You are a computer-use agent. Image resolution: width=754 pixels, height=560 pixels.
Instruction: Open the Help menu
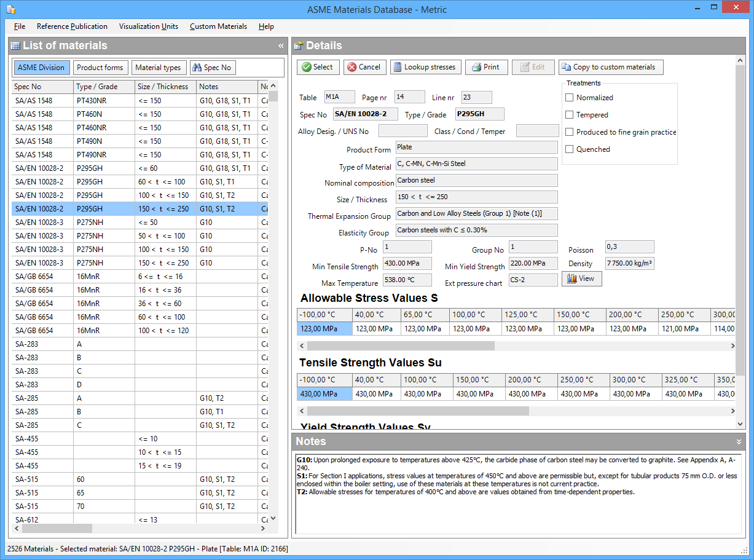pos(266,26)
